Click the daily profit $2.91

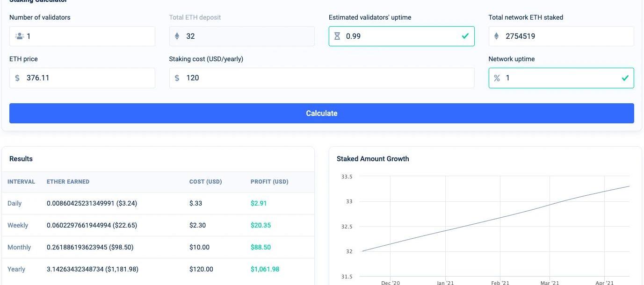pyautogui.click(x=259, y=203)
